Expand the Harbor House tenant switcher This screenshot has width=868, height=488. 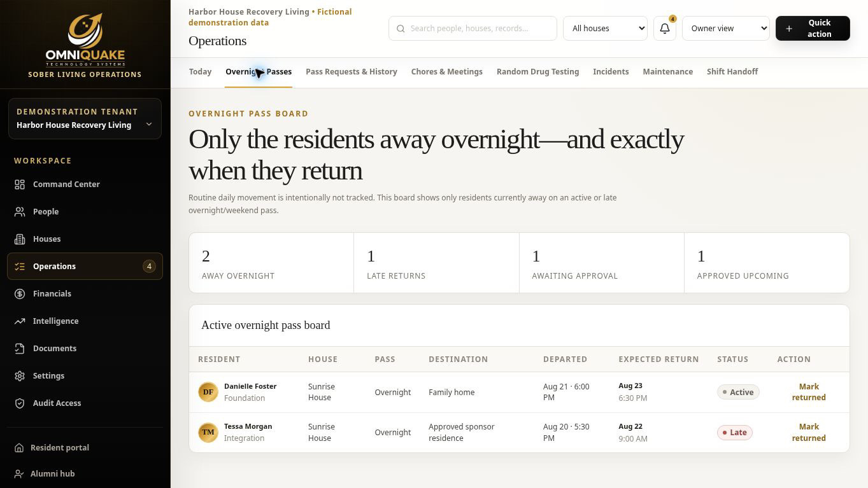pos(85,119)
